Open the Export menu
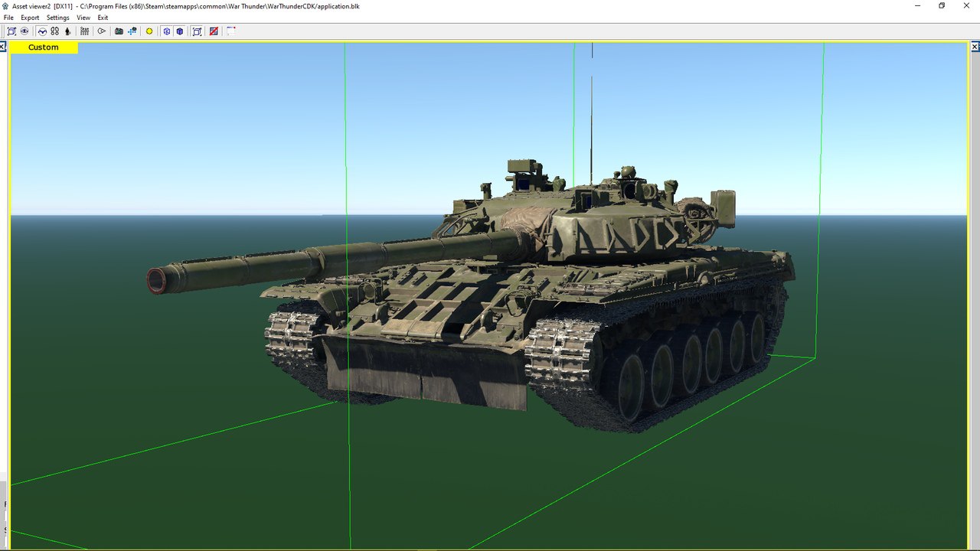This screenshot has width=980, height=551. 30,18
